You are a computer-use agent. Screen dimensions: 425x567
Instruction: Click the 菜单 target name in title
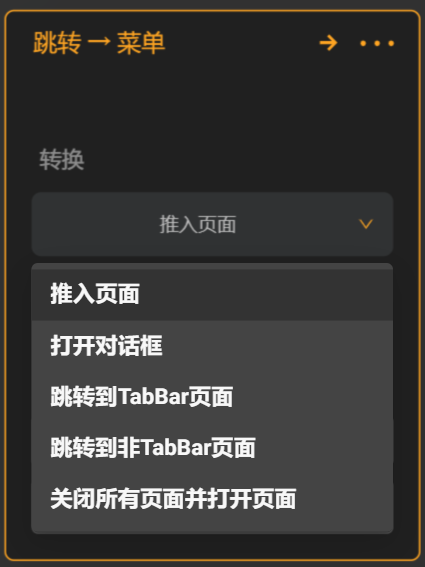point(141,43)
